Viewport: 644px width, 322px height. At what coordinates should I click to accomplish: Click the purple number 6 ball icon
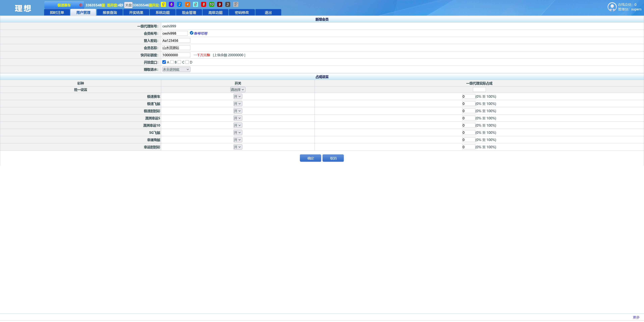[x=171, y=5]
